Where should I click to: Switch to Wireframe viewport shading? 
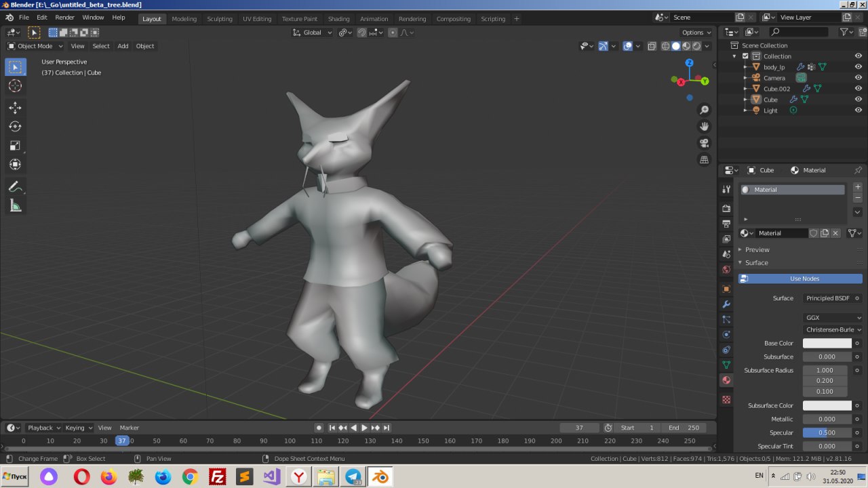click(x=665, y=46)
